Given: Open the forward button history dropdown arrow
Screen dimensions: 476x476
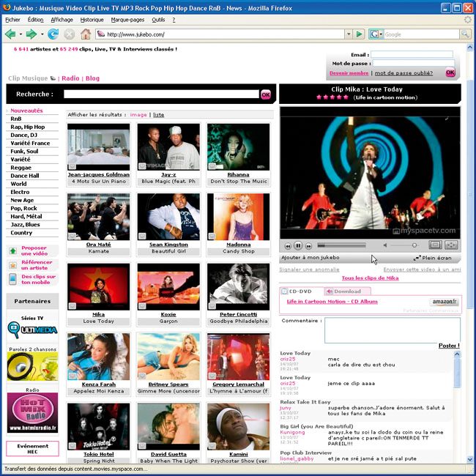Looking at the screenshot, I should (x=42, y=34).
